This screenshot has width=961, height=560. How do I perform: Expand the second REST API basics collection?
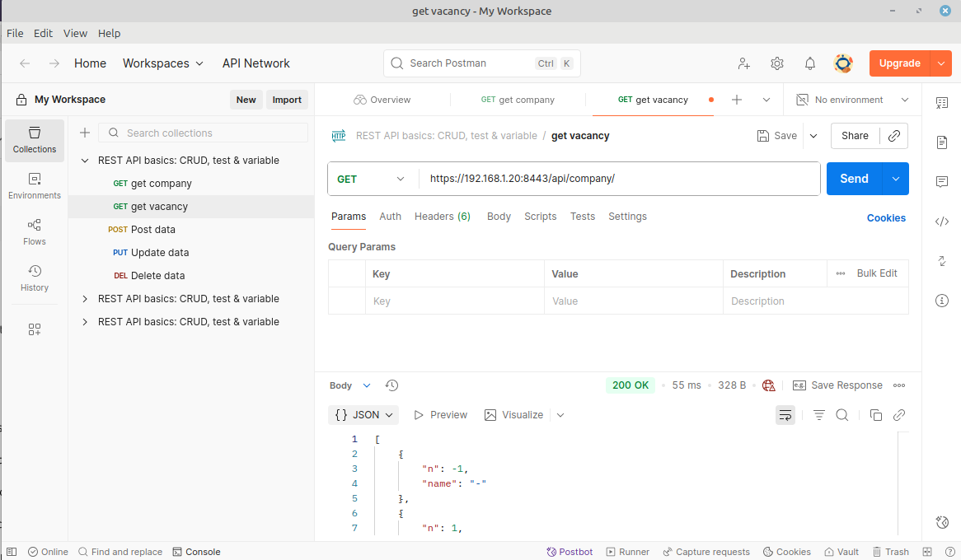point(85,299)
